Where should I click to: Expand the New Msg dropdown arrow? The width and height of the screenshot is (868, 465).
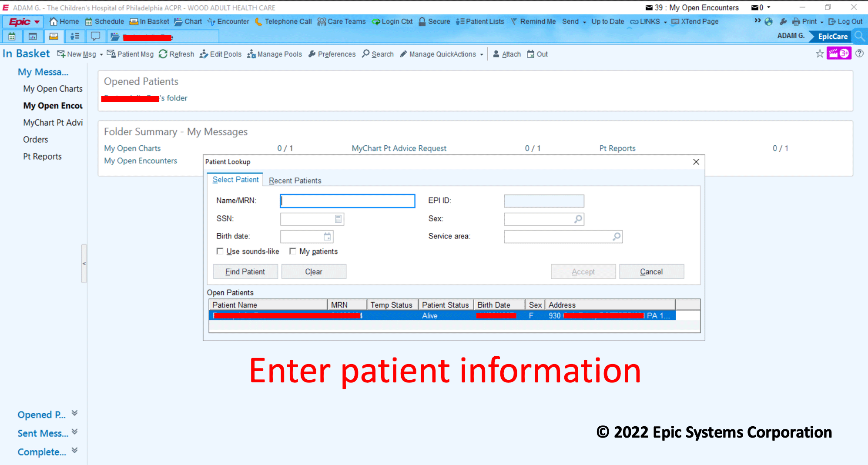[101, 55]
